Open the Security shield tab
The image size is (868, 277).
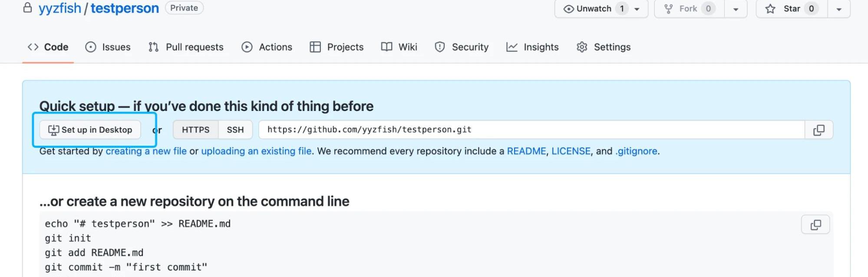click(462, 47)
